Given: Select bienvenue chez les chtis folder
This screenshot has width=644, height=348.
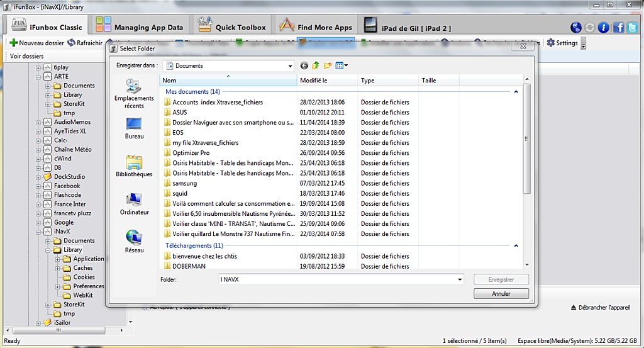Looking at the screenshot, I should point(204,256).
